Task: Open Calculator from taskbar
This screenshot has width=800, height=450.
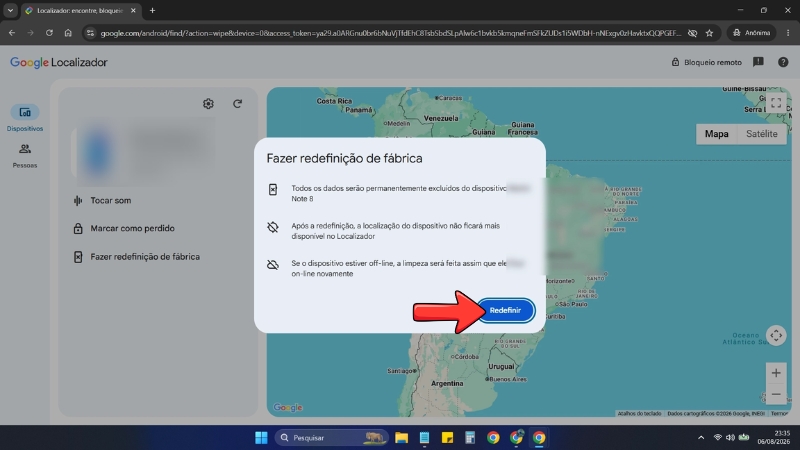Action: click(470, 438)
